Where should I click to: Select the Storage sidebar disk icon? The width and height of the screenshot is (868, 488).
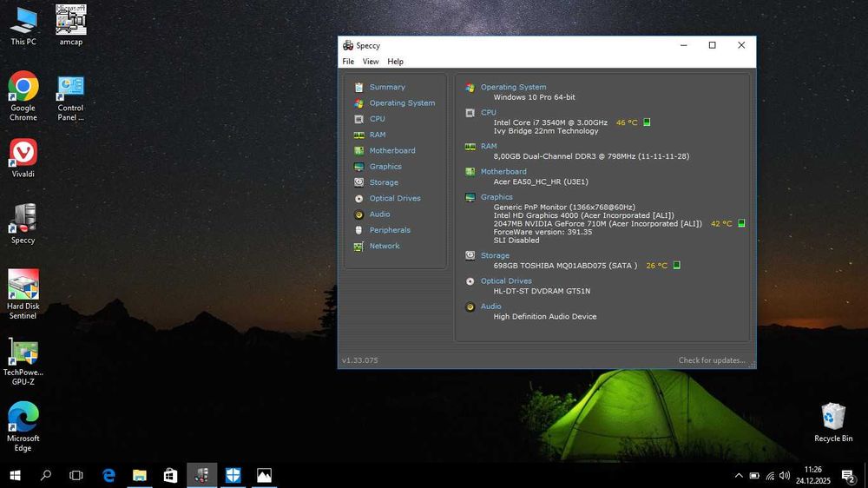click(358, 182)
